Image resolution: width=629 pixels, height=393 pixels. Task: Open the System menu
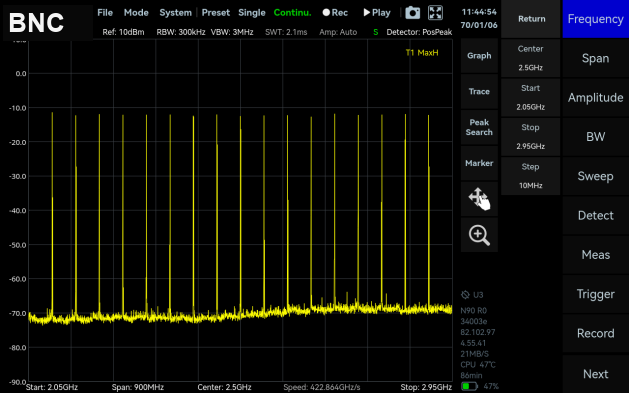175,13
